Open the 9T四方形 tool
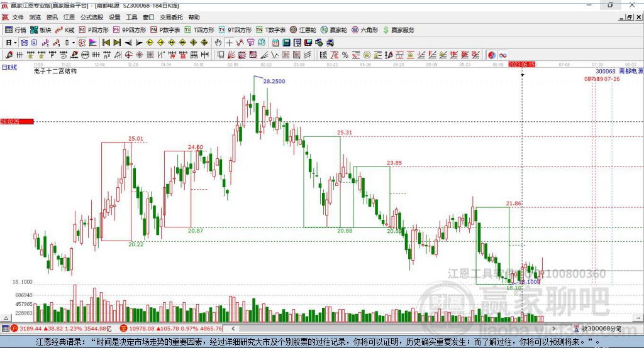The width and height of the screenshot is (644, 348). coord(235,30)
